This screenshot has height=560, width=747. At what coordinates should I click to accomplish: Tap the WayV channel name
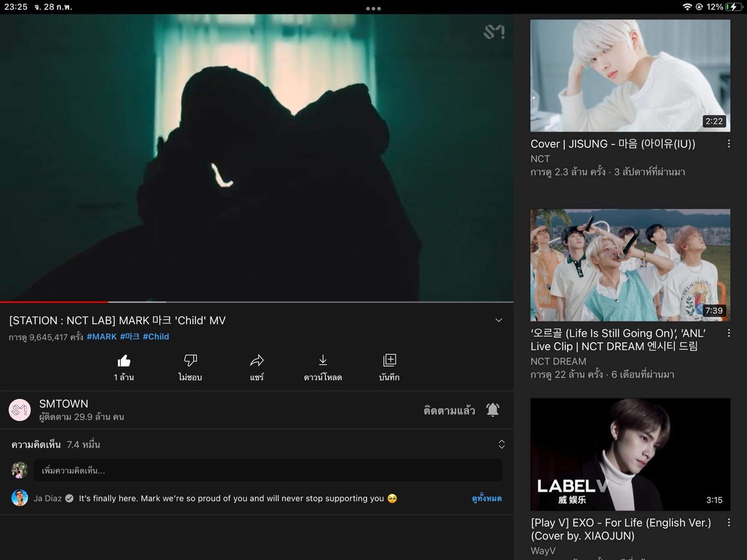(543, 551)
